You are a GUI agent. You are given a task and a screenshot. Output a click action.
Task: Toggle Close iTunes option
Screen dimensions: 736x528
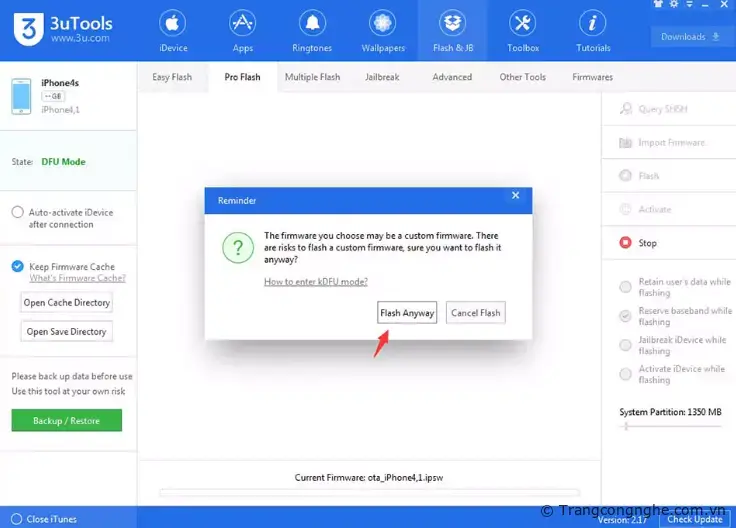14,519
